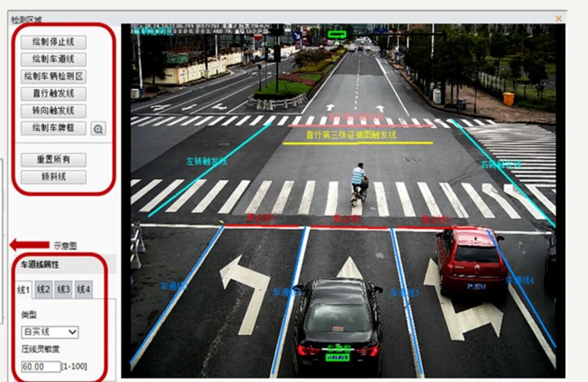
Task: Click the 绘制停止线 button
Action: (x=53, y=42)
